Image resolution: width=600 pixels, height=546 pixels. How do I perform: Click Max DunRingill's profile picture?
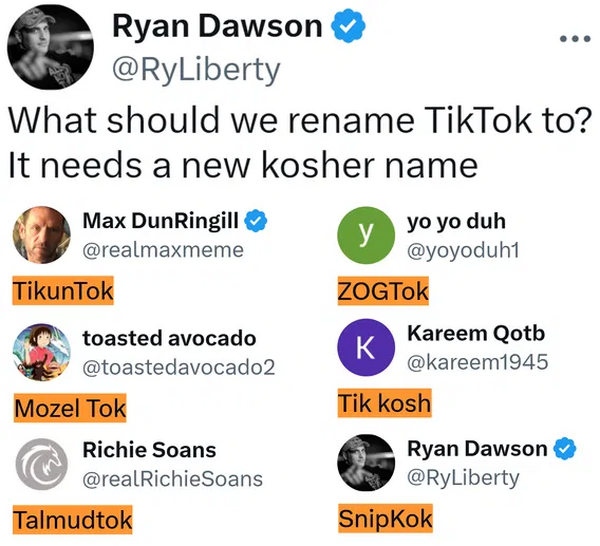(x=41, y=236)
